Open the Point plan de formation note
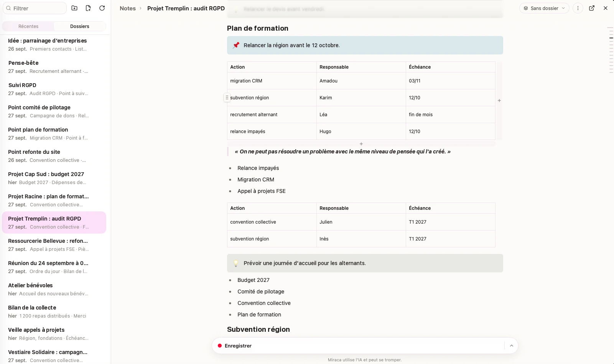 (x=54, y=133)
